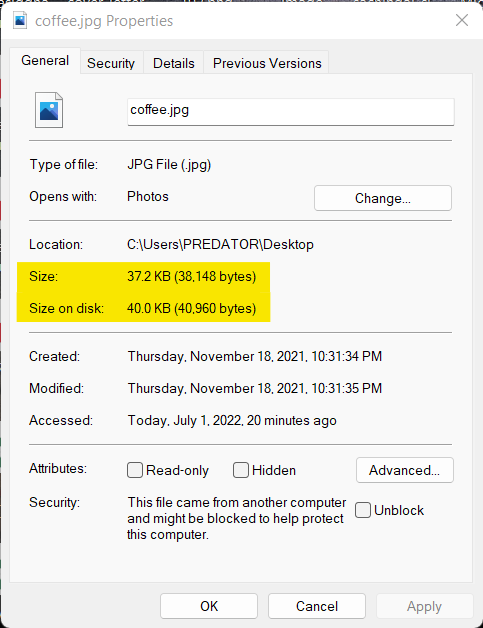Click the Apply button
This screenshot has width=483, height=628.
click(425, 606)
